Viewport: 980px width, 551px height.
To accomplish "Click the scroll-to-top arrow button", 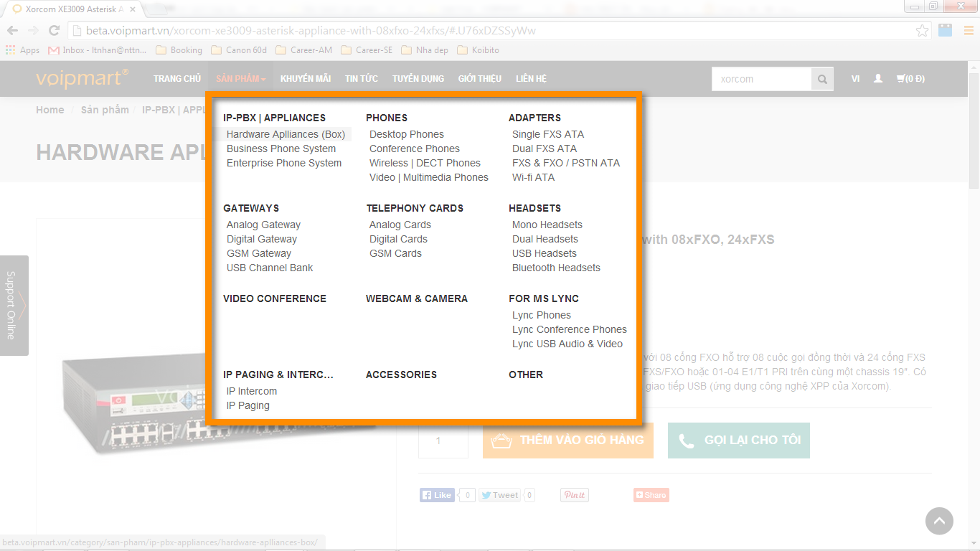I will [939, 521].
